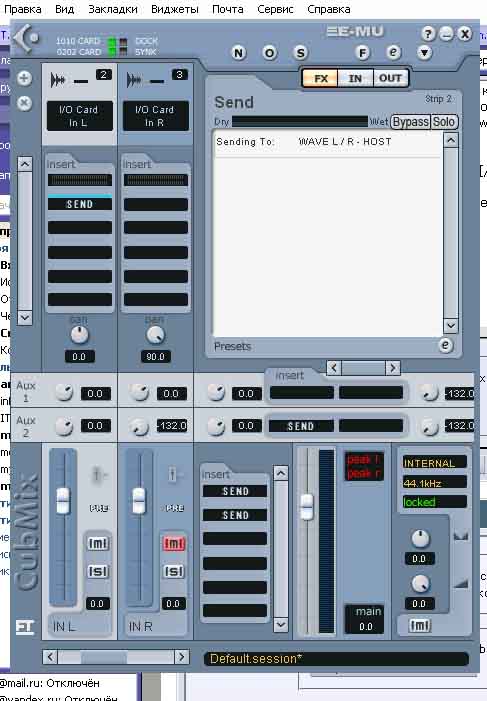Image resolution: width=487 pixels, height=701 pixels.
Task: Select the Aux 2 SEND insert slot
Action: click(x=301, y=426)
